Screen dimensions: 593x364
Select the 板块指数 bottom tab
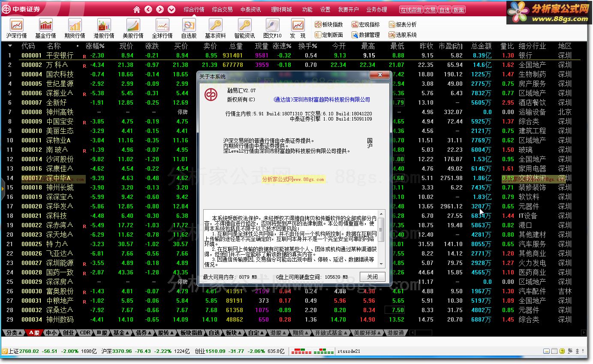(x=191, y=333)
